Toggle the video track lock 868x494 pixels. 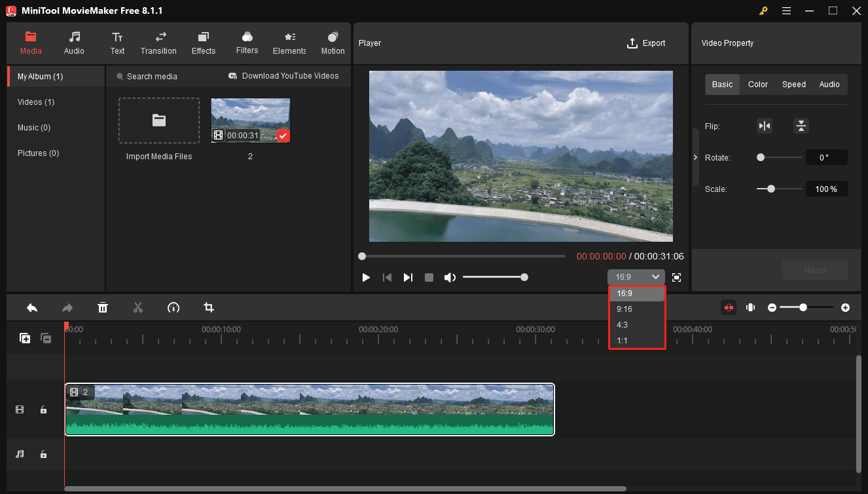pos(43,409)
